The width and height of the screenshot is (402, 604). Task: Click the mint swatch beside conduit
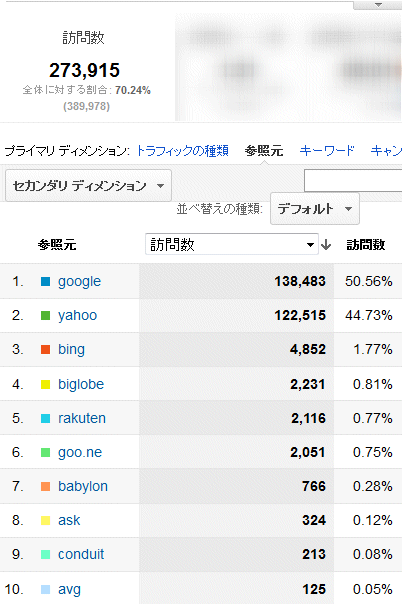coord(45,554)
